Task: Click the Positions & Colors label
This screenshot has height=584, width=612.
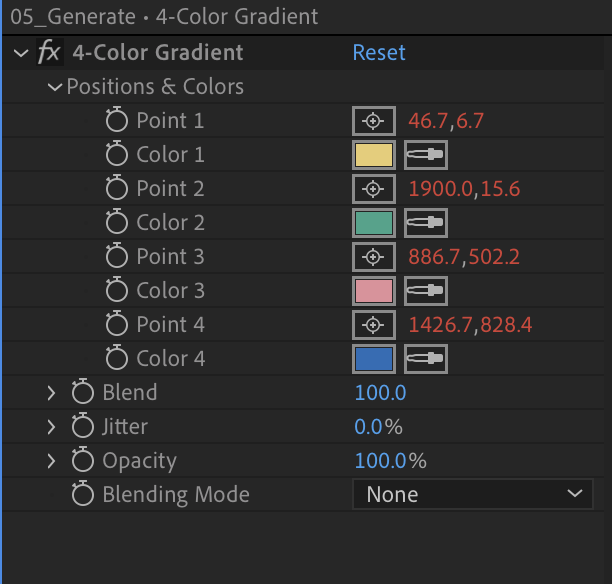Action: pyautogui.click(x=155, y=86)
